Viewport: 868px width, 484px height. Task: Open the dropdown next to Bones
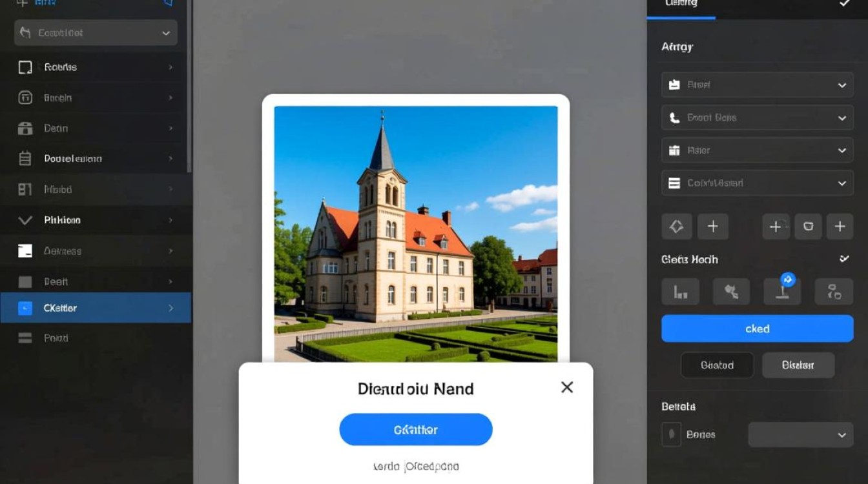800,435
